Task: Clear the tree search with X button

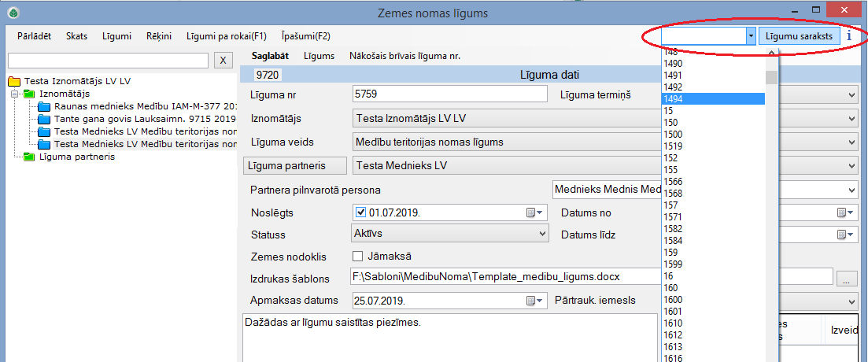Action: click(x=223, y=61)
